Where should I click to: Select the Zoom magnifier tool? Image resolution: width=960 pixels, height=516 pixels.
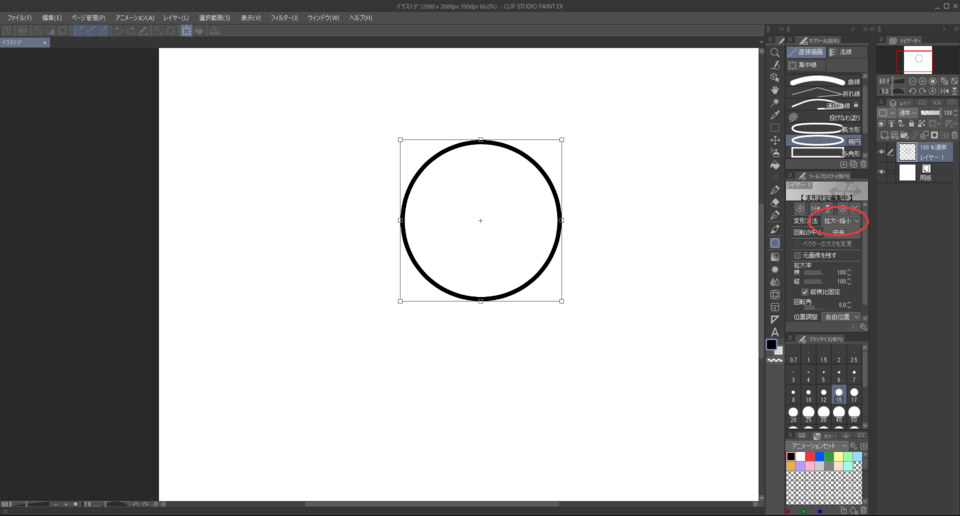[774, 53]
